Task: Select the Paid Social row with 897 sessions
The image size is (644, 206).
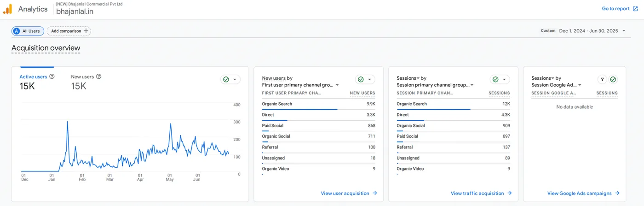Action: click(454, 136)
